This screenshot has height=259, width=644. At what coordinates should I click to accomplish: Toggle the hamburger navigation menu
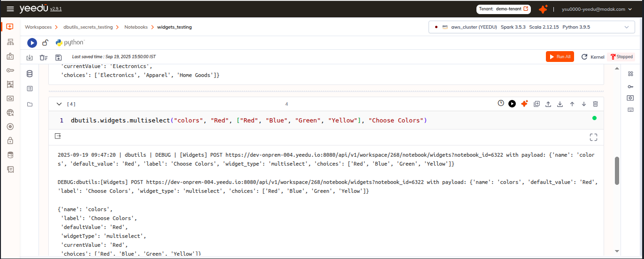pos(10,9)
